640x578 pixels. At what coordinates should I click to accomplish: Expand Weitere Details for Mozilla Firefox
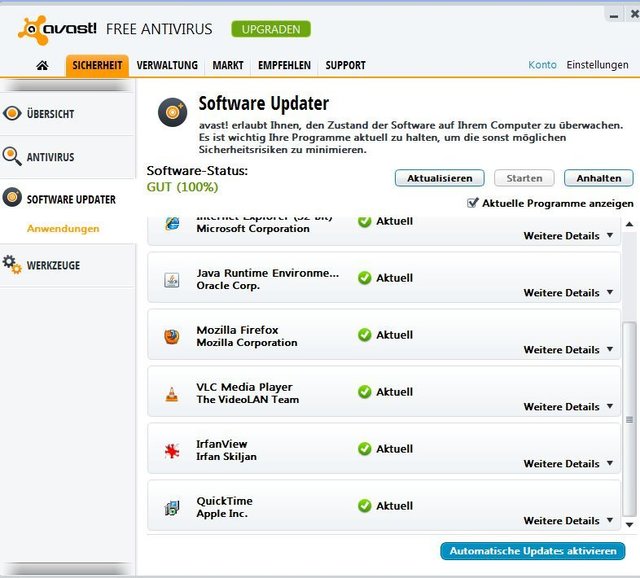tap(568, 350)
